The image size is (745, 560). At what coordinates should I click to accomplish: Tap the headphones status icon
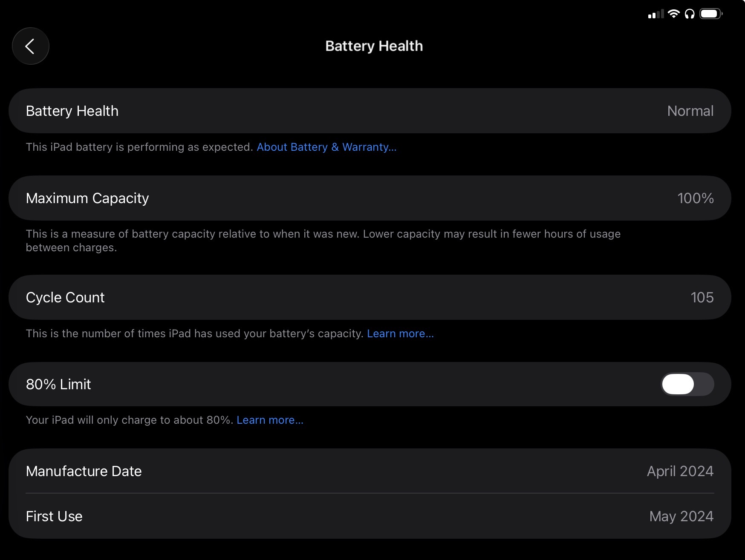(690, 14)
